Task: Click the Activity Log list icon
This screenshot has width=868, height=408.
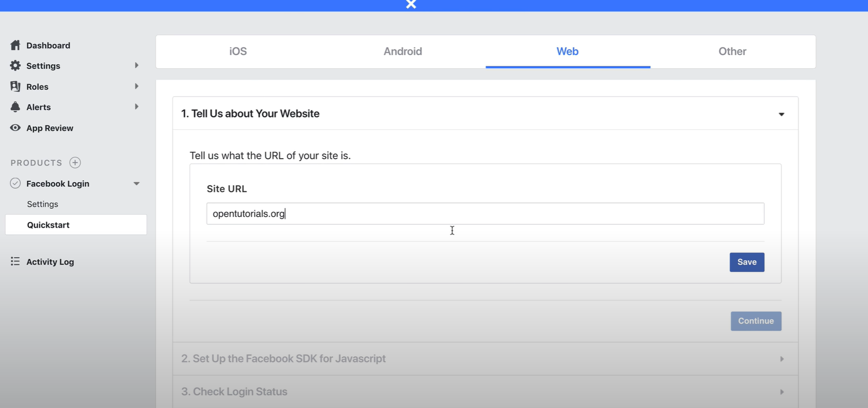Action: pyautogui.click(x=15, y=261)
